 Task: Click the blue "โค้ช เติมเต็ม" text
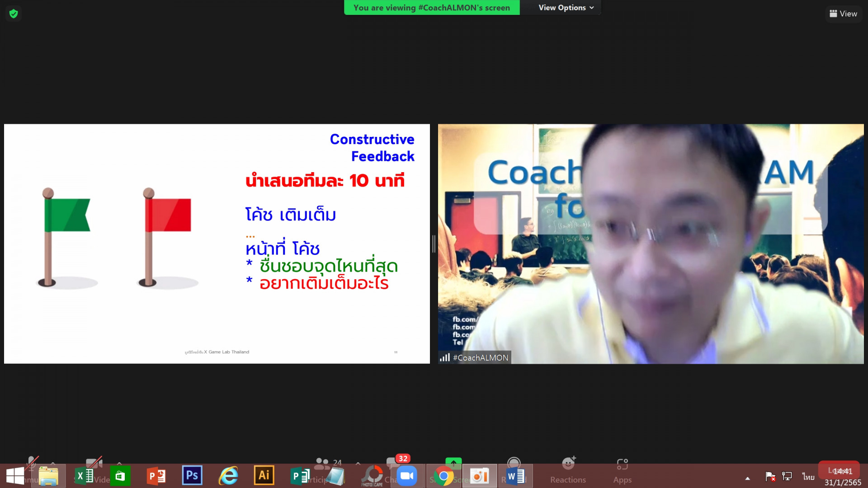(291, 215)
